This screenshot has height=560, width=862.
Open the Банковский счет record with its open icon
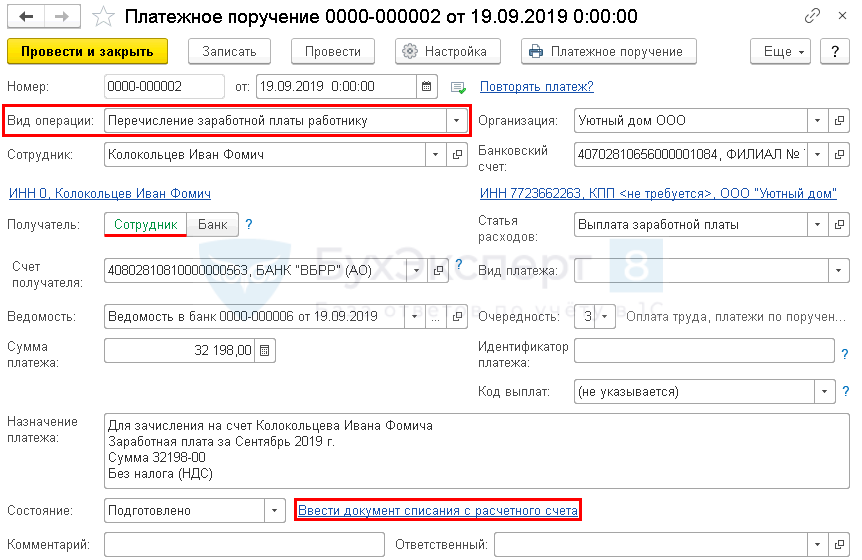click(x=839, y=154)
